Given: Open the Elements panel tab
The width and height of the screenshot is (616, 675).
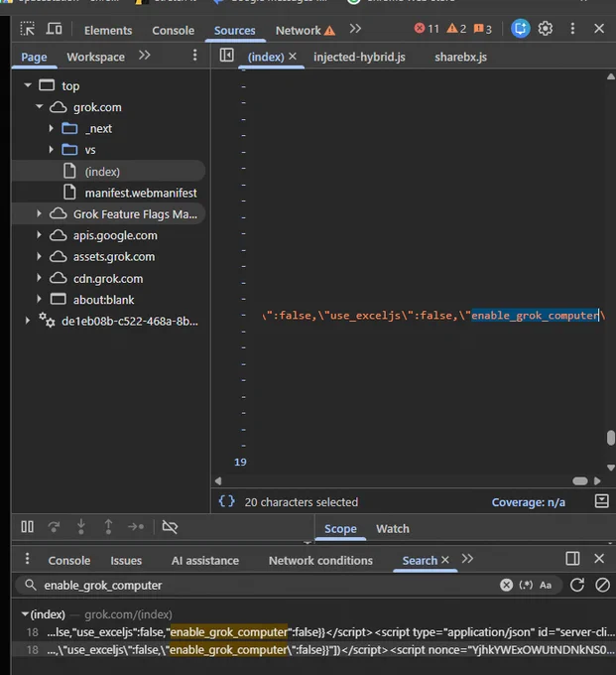Looking at the screenshot, I should [x=108, y=31].
